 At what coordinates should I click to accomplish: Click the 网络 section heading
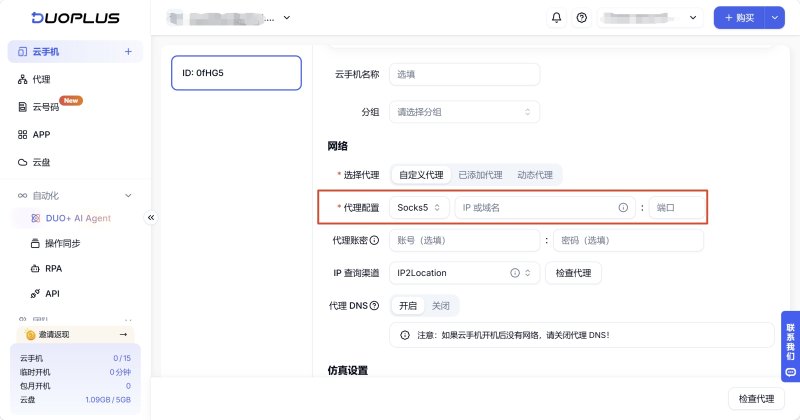pos(337,146)
